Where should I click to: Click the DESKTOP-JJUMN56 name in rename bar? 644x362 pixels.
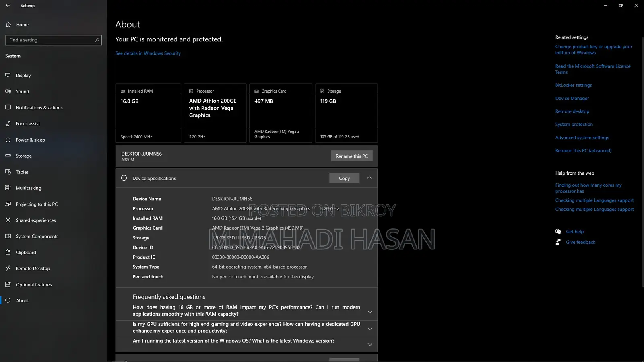point(142,154)
